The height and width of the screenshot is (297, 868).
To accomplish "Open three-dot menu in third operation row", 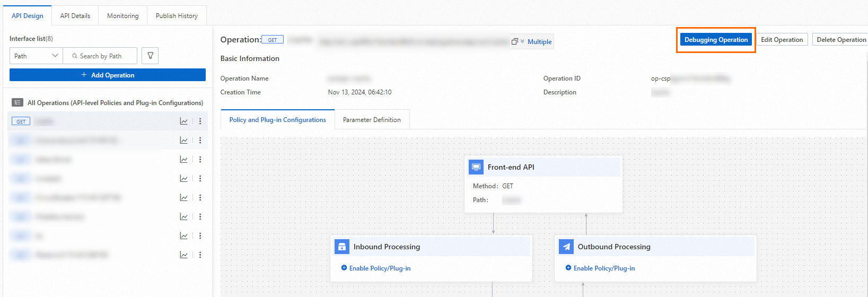I will (x=200, y=160).
